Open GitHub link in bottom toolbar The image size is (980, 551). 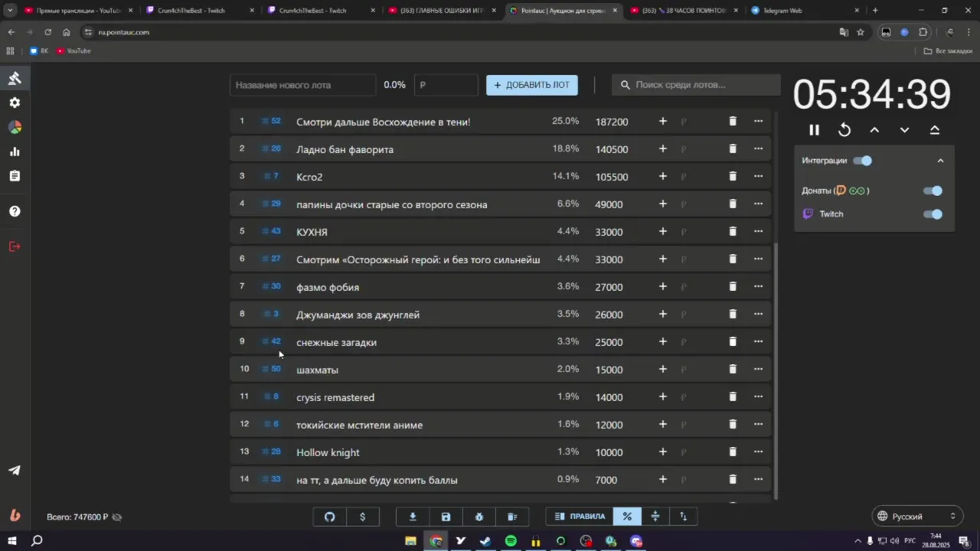click(330, 517)
